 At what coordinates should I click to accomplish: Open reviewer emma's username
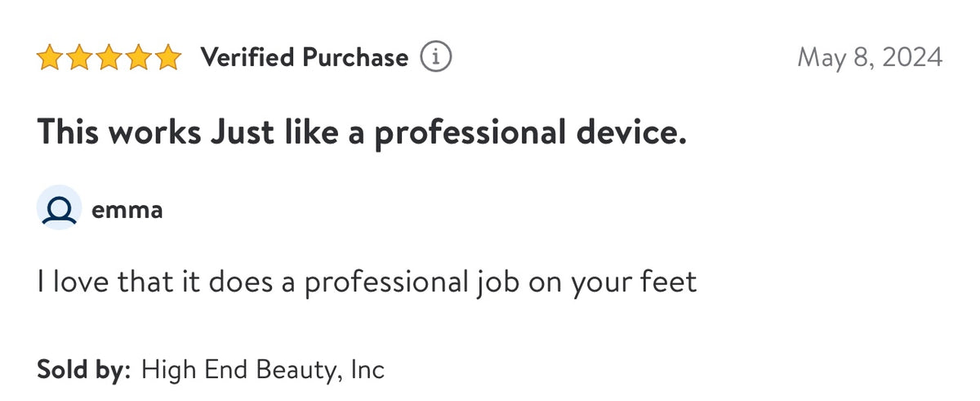tap(127, 210)
